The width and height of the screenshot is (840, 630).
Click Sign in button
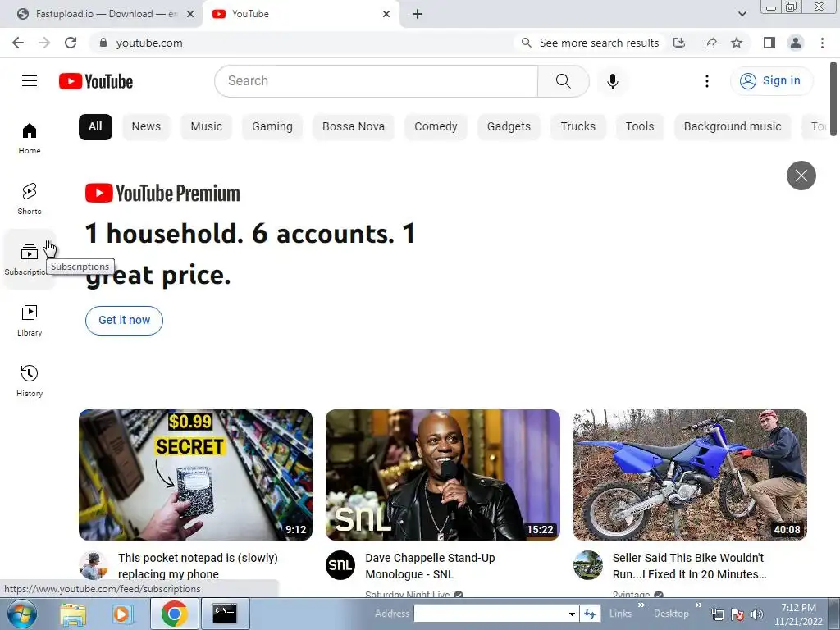[771, 81]
